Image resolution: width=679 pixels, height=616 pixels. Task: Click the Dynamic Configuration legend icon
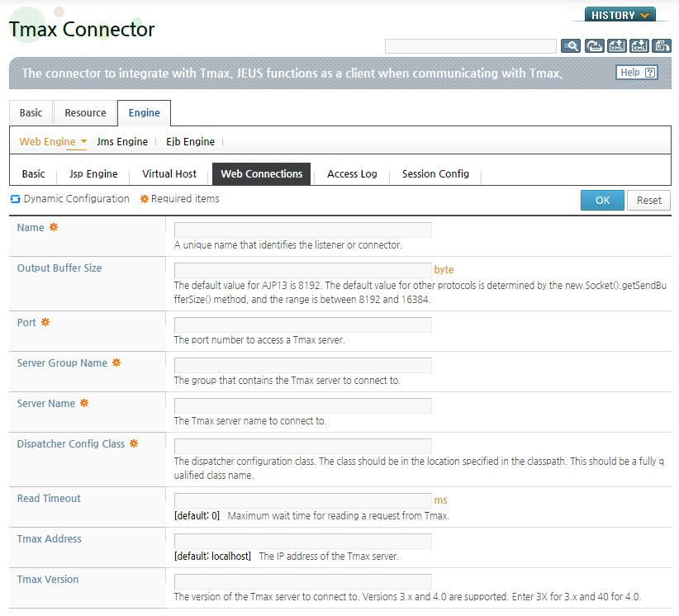pos(15,199)
